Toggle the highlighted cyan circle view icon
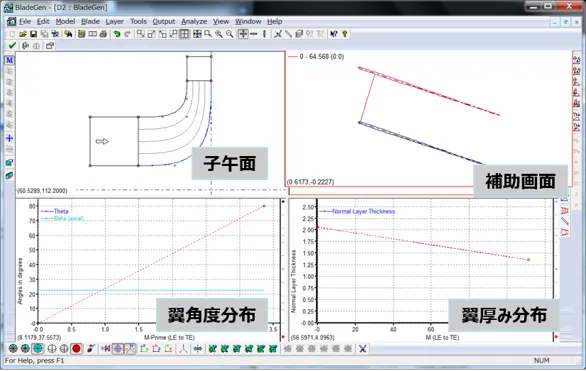 pyautogui.click(x=37, y=349)
